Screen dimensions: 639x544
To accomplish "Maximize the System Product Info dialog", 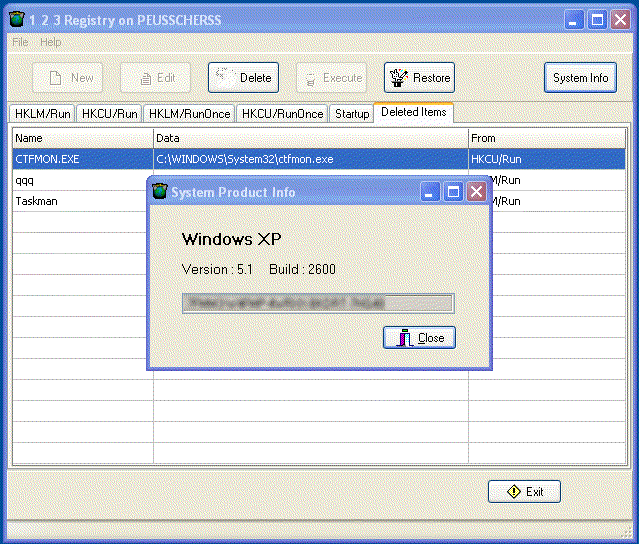I will [x=453, y=192].
